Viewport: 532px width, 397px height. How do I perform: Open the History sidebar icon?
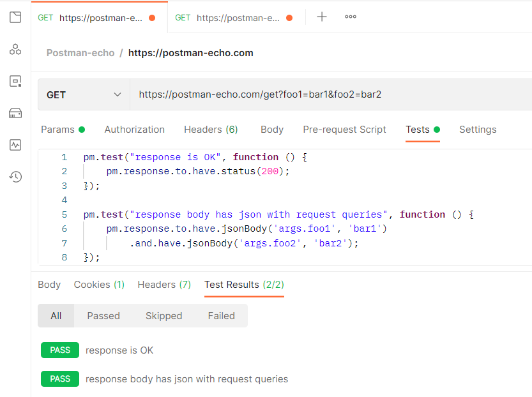click(15, 177)
